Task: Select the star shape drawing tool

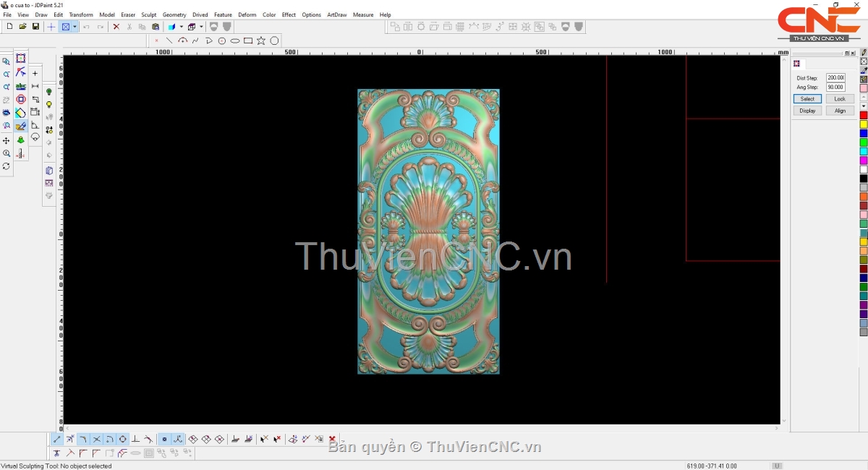Action: [x=261, y=40]
